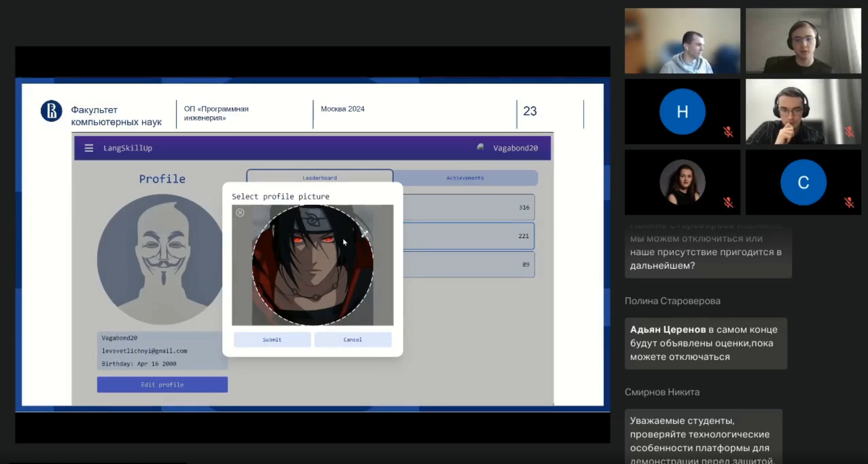Click the Адьян Церенов mention in chat
868x464 pixels.
[x=668, y=330]
